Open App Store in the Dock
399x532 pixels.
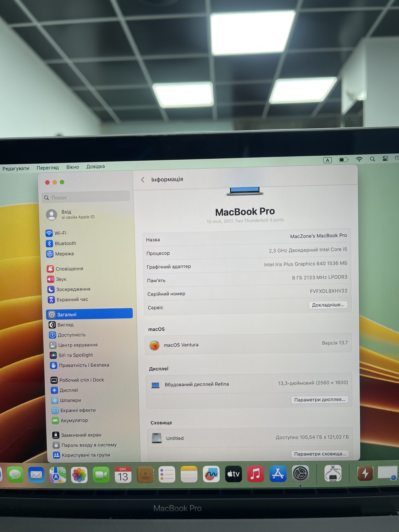[278, 474]
